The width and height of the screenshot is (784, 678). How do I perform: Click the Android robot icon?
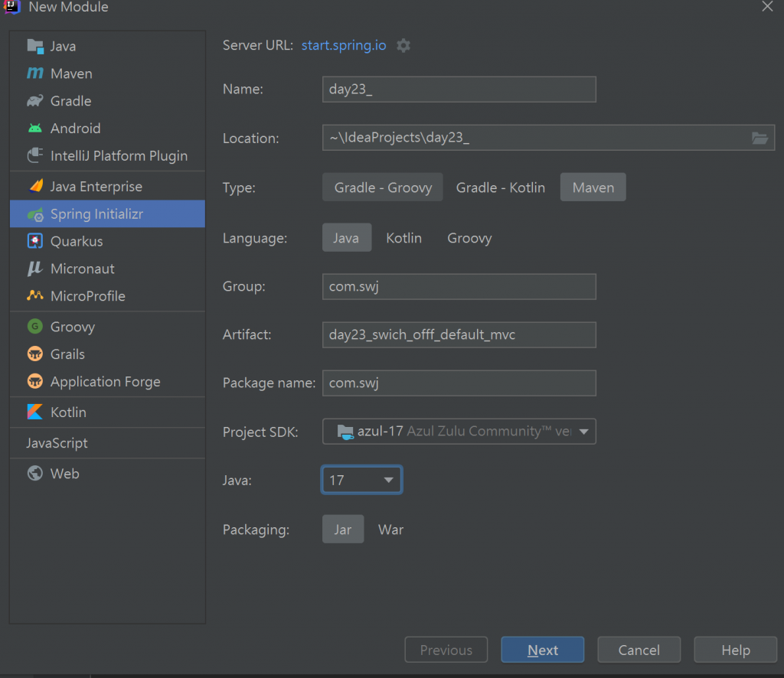[x=35, y=129]
